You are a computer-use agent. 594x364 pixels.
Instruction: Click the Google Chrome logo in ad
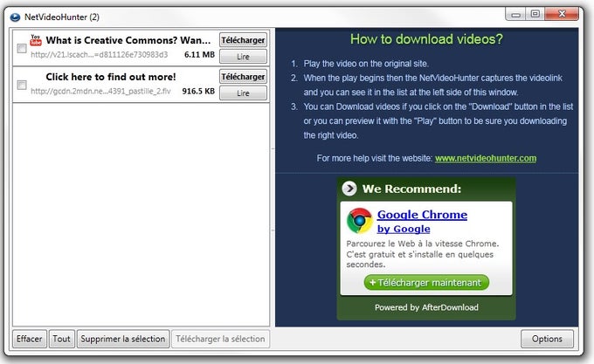click(359, 221)
